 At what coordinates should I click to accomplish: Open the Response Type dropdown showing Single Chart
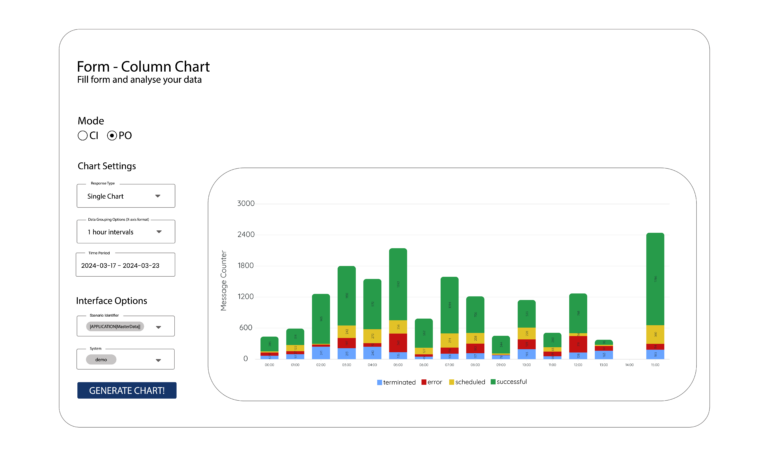click(125, 196)
